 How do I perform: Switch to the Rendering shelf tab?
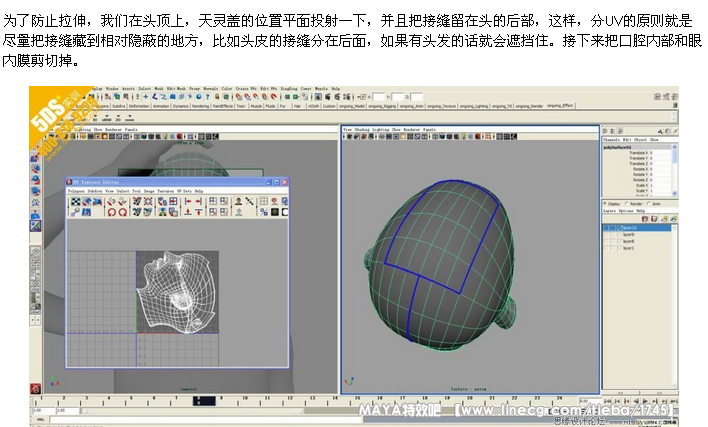[200, 106]
